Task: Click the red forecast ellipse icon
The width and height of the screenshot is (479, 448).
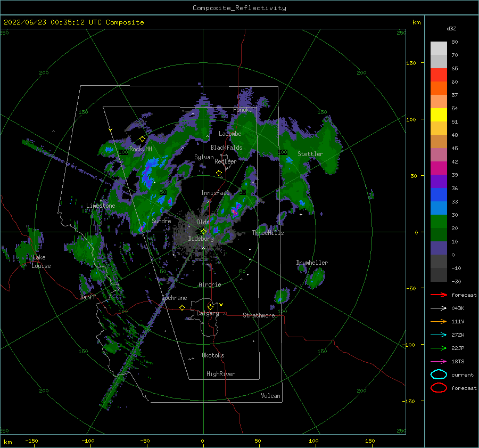Action: (x=439, y=388)
